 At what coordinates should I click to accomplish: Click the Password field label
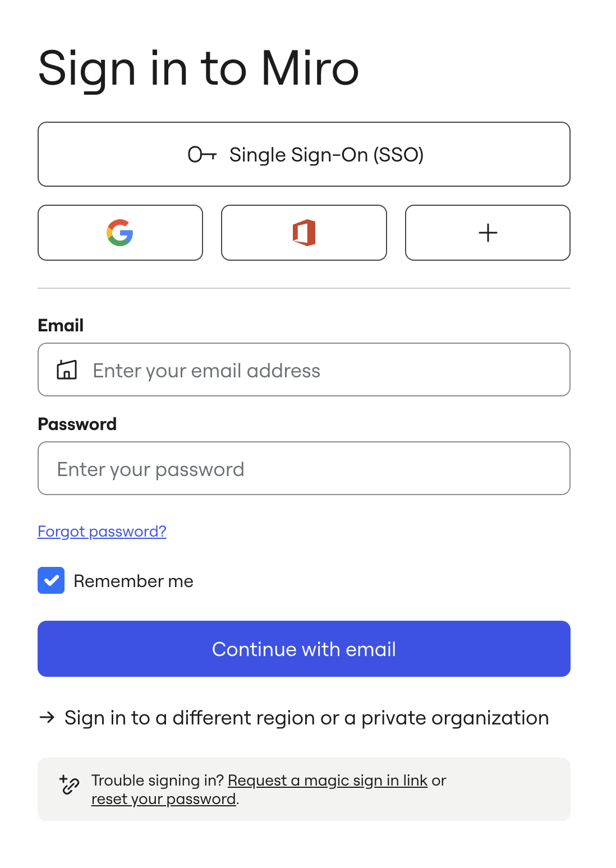pos(77,424)
